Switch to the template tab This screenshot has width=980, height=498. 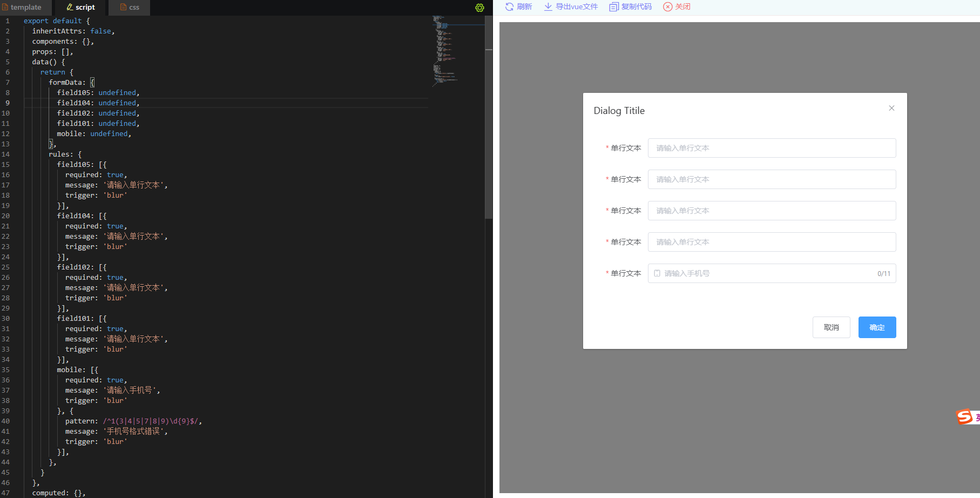(x=24, y=7)
